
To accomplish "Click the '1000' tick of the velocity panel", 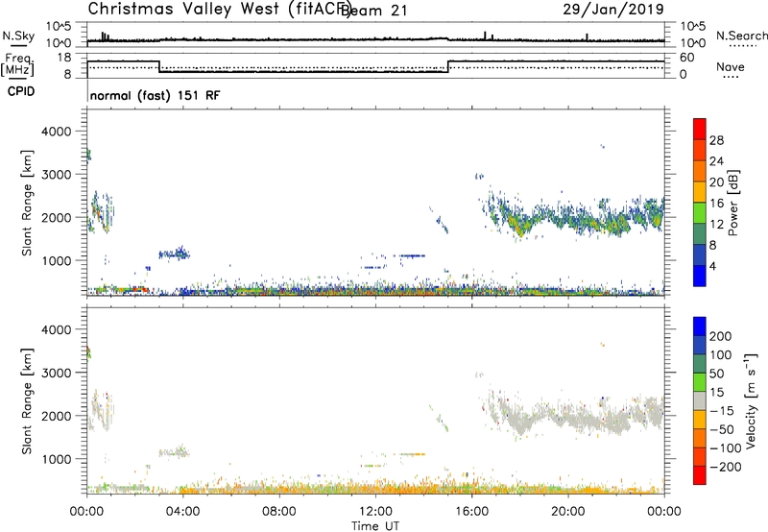I will (57, 460).
